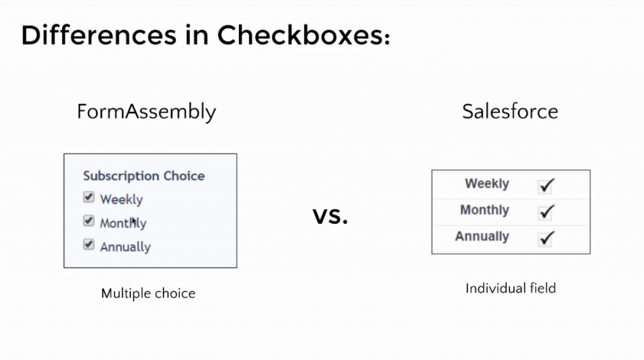Click the Subscription Choice heading
The height and width of the screenshot is (360, 644).
(144, 176)
